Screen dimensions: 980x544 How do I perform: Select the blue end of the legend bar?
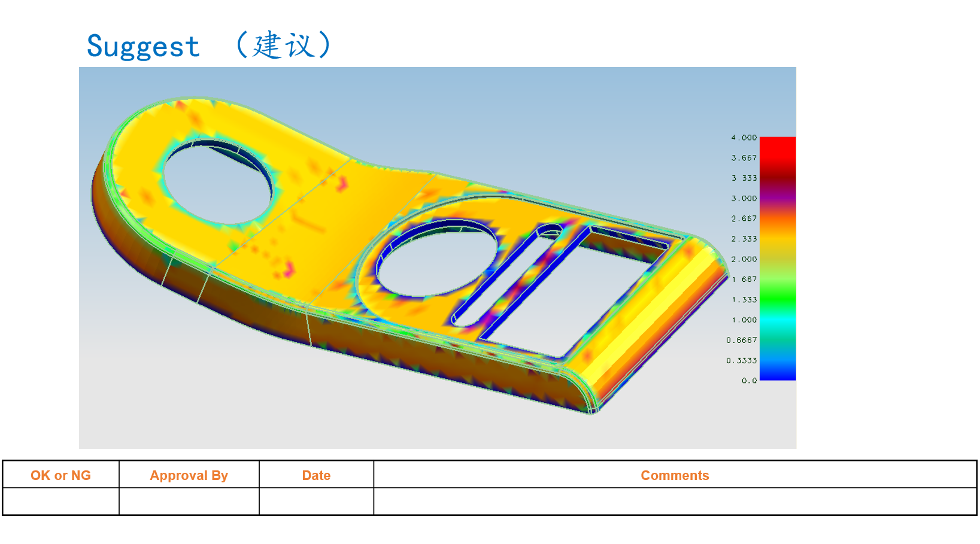click(x=778, y=374)
